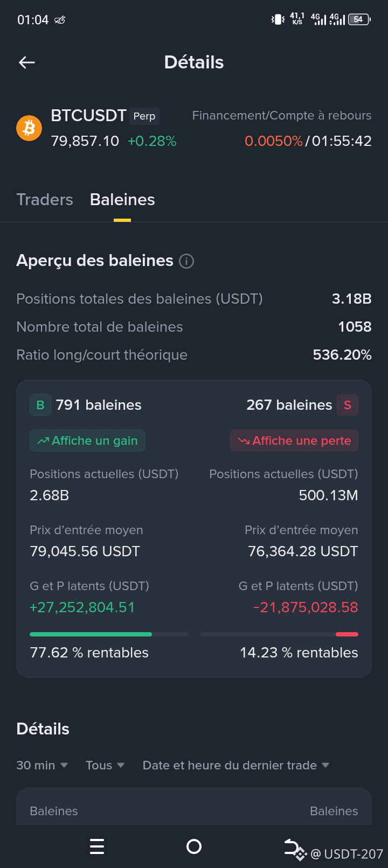Viewport: 388px width, 868px height.
Task: Expand Date et heure du dernier trade sorter
Action: [236, 765]
